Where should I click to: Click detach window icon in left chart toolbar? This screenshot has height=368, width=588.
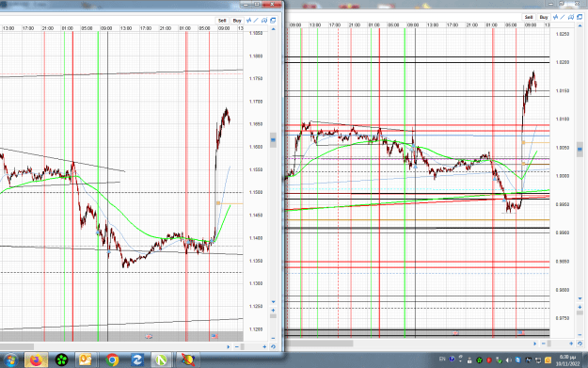click(x=273, y=21)
